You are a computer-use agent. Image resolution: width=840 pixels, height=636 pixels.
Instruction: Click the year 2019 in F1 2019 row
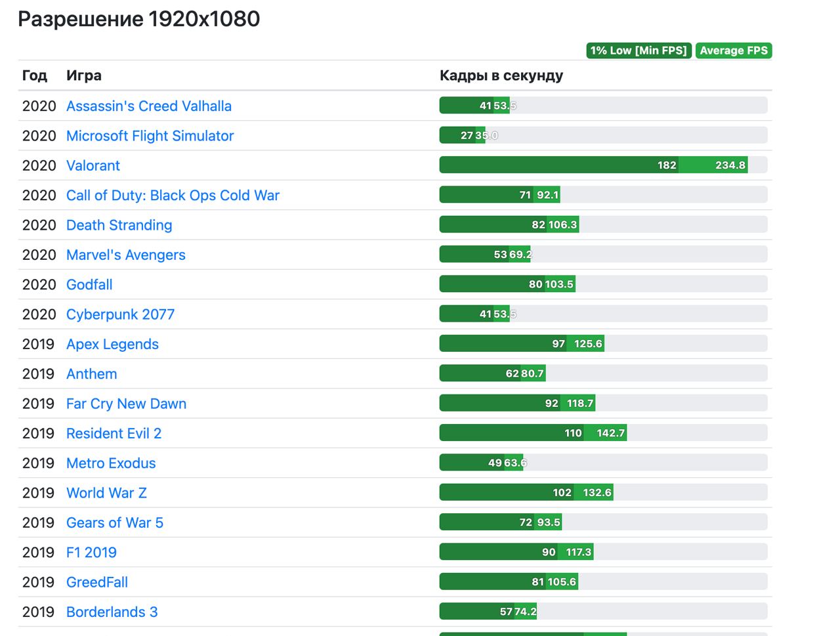(x=38, y=553)
